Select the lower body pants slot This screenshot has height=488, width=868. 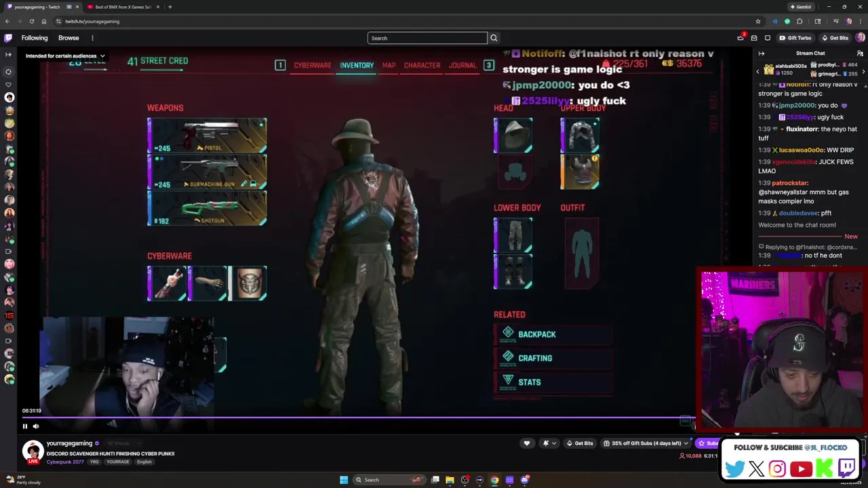point(513,235)
